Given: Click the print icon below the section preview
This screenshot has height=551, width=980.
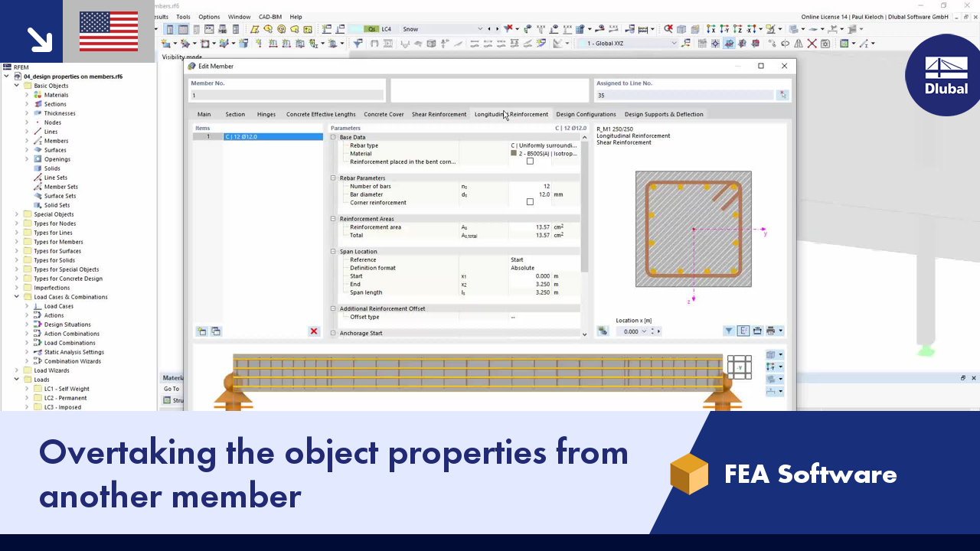Looking at the screenshot, I should (x=771, y=331).
